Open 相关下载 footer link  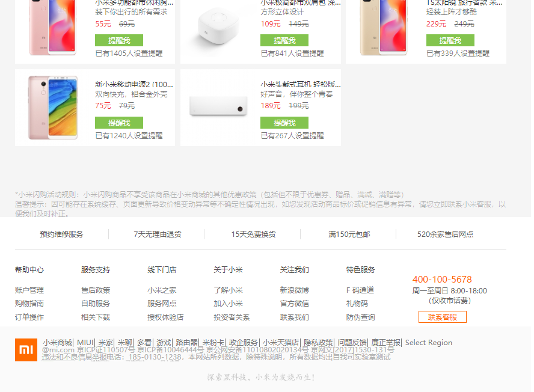96,317
